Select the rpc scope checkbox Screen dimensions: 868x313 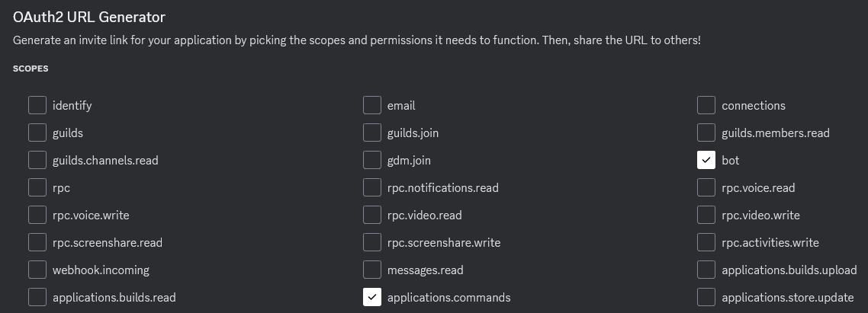[x=37, y=187]
